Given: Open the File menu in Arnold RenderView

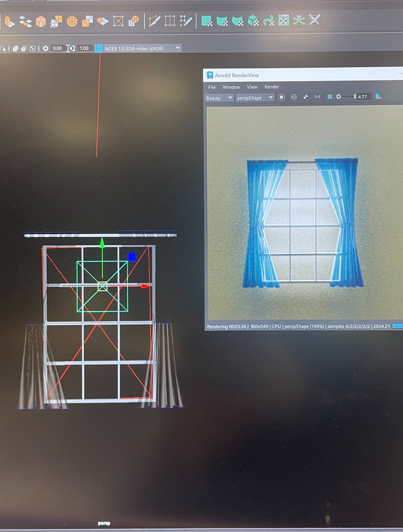Looking at the screenshot, I should 212,87.
